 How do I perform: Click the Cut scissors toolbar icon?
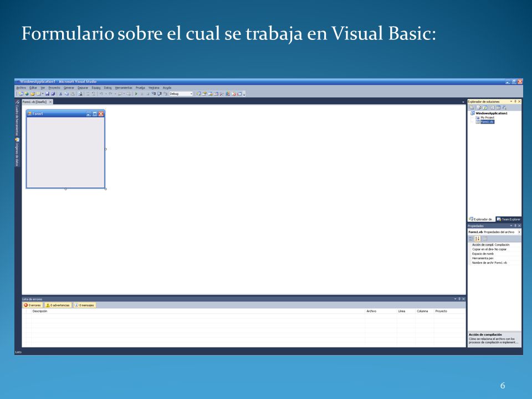pos(60,94)
